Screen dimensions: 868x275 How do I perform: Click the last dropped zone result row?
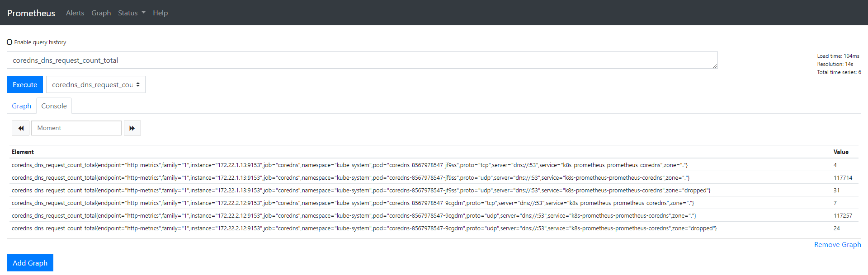364,228
